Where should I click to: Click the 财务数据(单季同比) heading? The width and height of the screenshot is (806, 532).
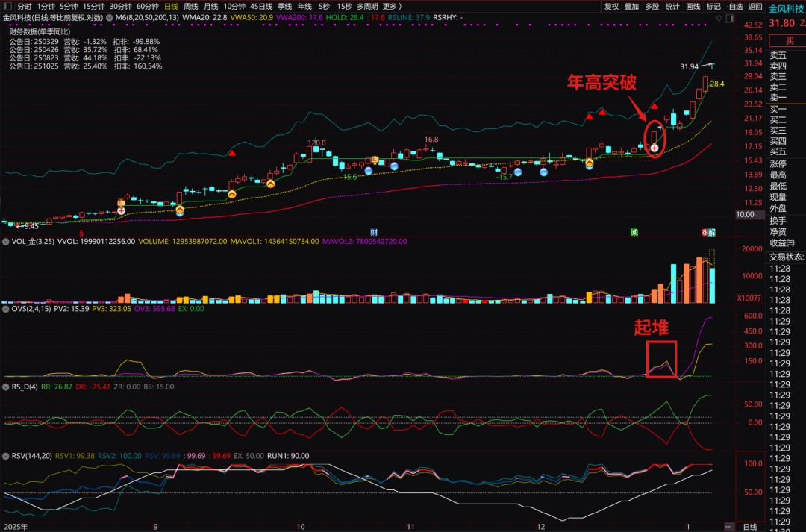pyautogui.click(x=40, y=31)
